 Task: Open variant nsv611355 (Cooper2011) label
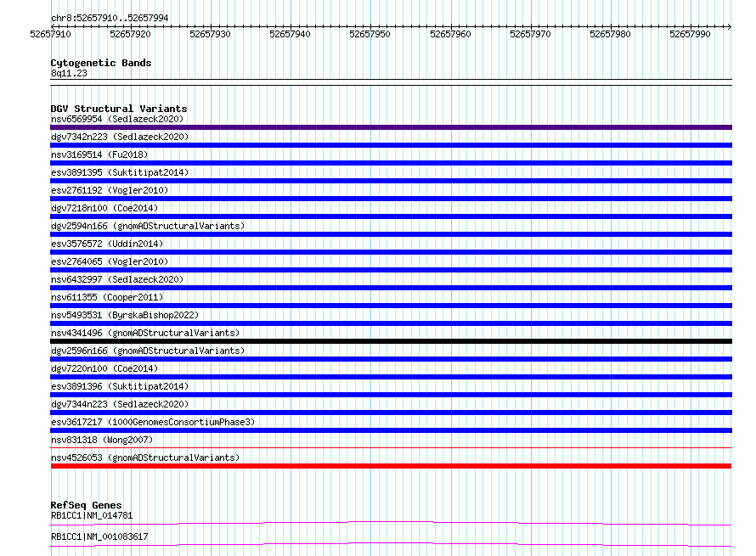click(x=107, y=297)
